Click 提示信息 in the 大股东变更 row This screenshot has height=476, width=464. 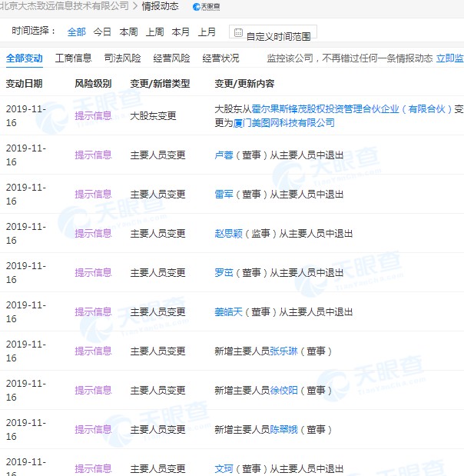[93, 116]
